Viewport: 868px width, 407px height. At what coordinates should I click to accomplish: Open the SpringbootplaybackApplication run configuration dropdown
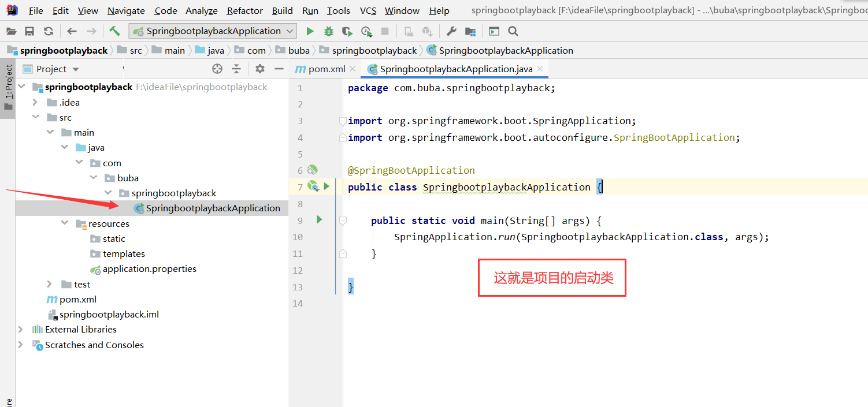(x=213, y=31)
